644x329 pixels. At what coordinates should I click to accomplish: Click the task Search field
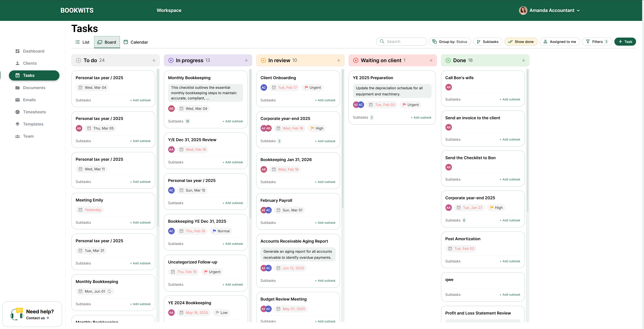[x=401, y=42]
